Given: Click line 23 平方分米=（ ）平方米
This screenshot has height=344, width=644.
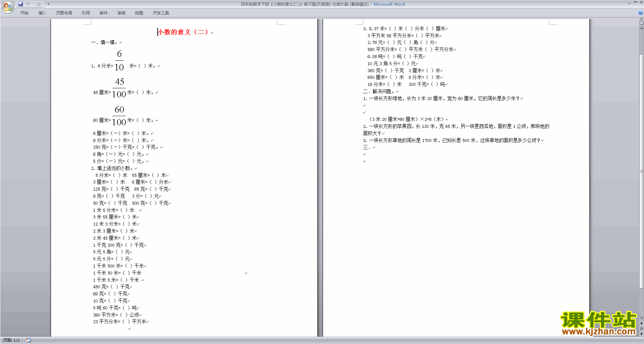Looking at the screenshot, I should (x=120, y=322).
